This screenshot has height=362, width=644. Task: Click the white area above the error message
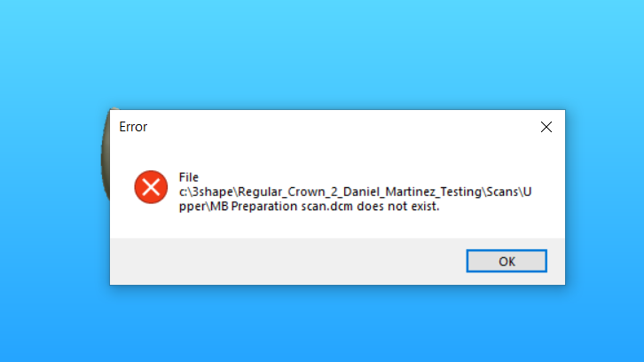tap(337, 156)
